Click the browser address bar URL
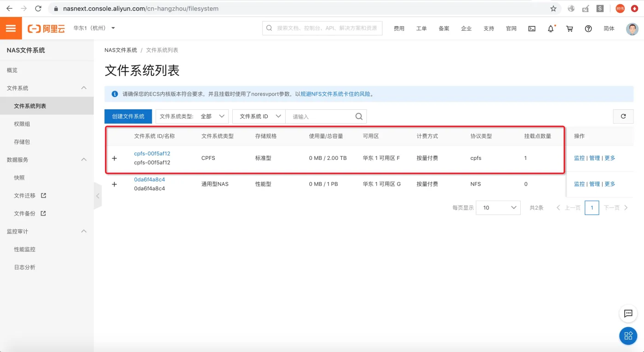 141,8
